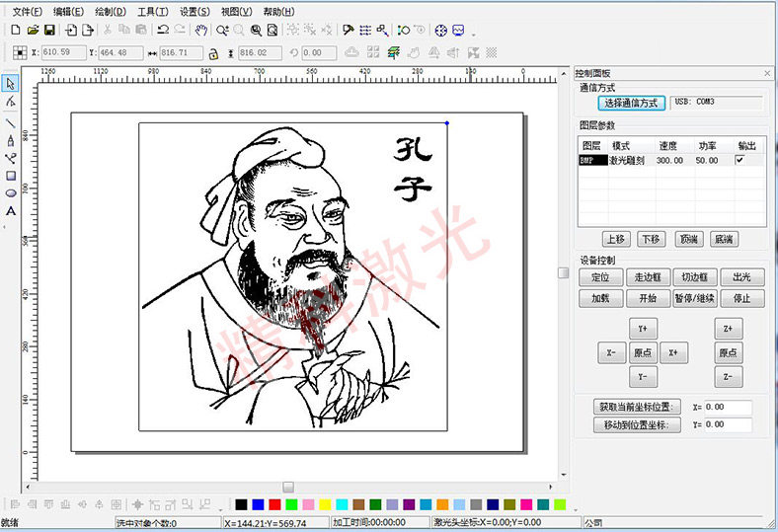Select the Pan hand tool

[x=200, y=31]
